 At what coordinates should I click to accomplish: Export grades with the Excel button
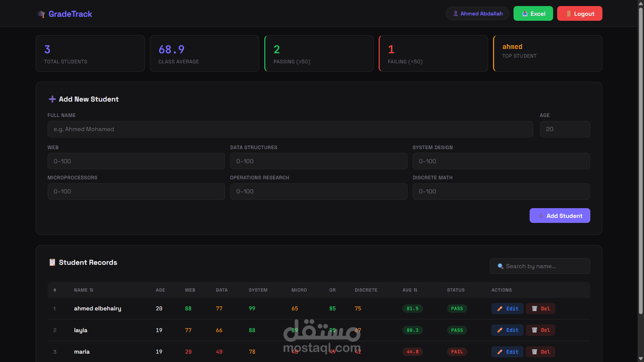pyautogui.click(x=533, y=14)
